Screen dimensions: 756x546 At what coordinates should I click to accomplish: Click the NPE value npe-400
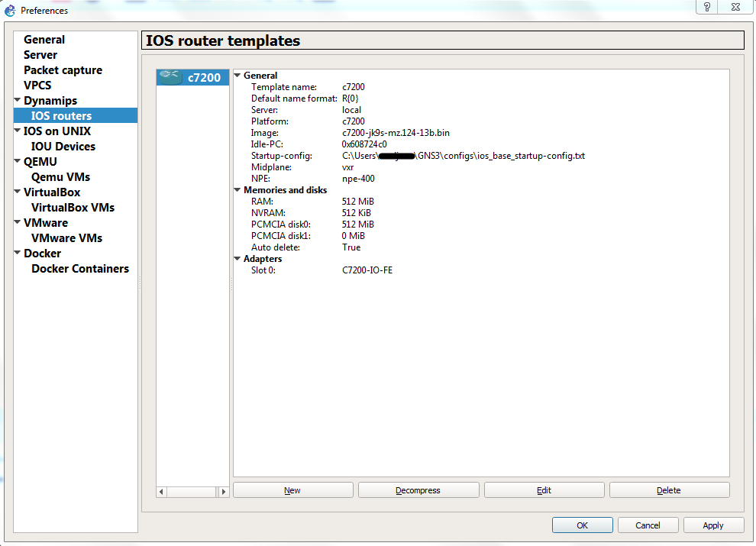tap(358, 179)
